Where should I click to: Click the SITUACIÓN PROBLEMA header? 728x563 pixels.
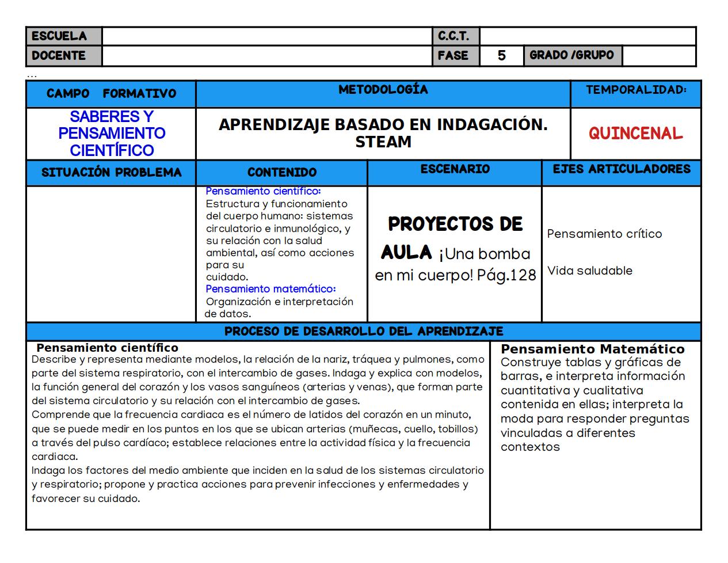coord(111,173)
